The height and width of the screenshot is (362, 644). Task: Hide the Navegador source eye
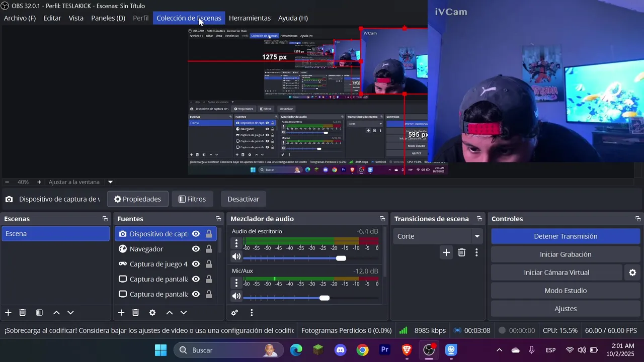[x=196, y=249]
